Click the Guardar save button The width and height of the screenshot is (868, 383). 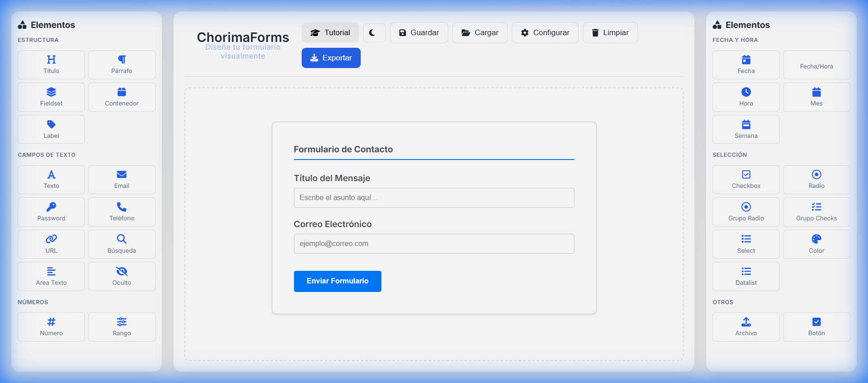419,32
